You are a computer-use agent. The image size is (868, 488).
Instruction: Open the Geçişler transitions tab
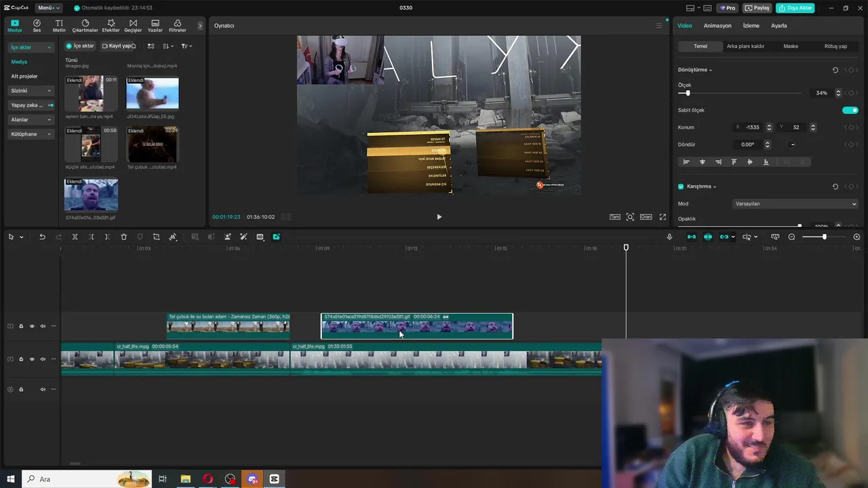133,26
